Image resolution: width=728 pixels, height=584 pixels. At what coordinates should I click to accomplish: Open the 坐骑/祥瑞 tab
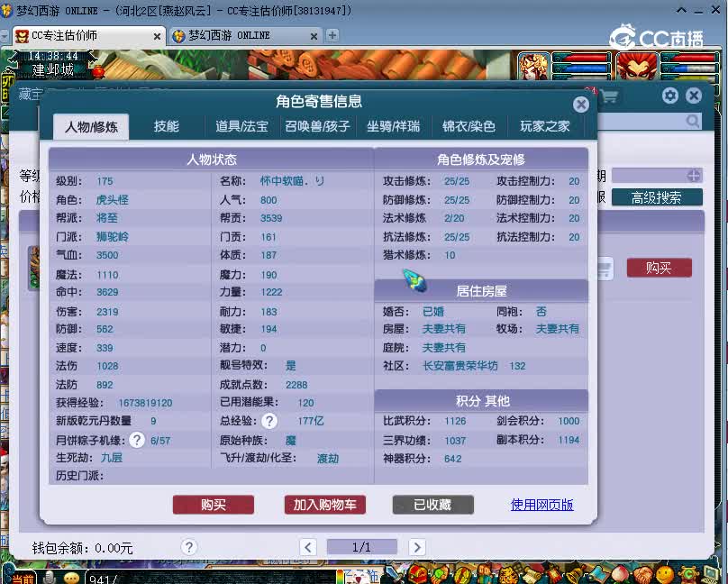[x=393, y=126]
